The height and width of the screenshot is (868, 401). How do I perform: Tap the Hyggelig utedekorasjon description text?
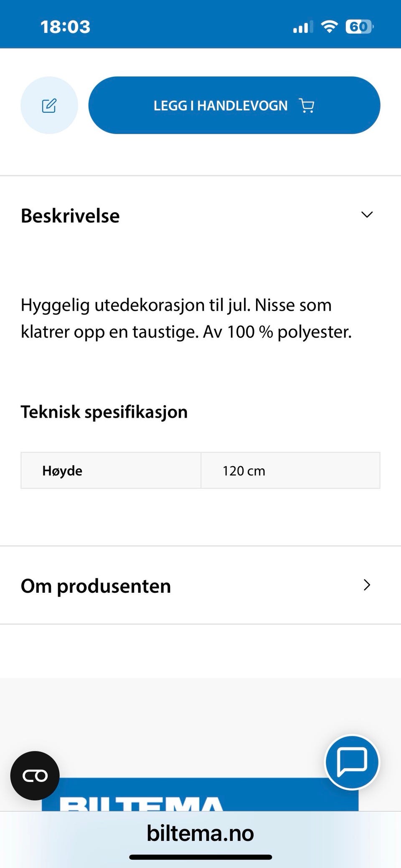pyautogui.click(x=186, y=318)
